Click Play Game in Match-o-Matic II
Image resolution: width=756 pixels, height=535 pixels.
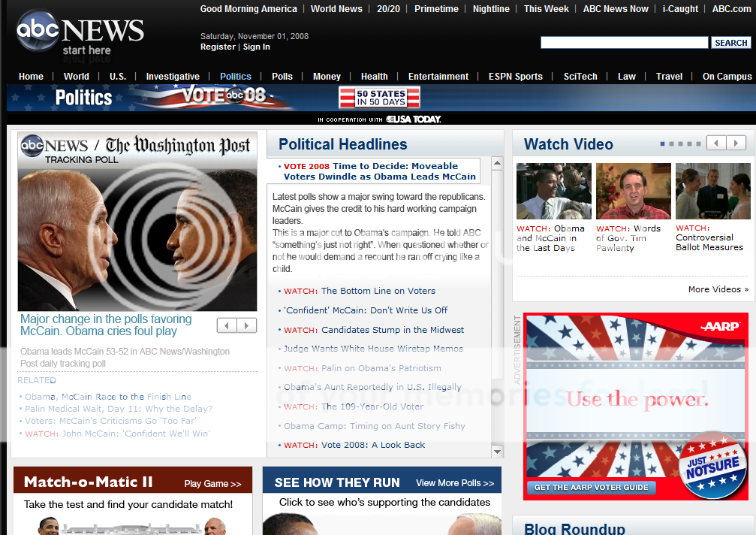tap(212, 484)
